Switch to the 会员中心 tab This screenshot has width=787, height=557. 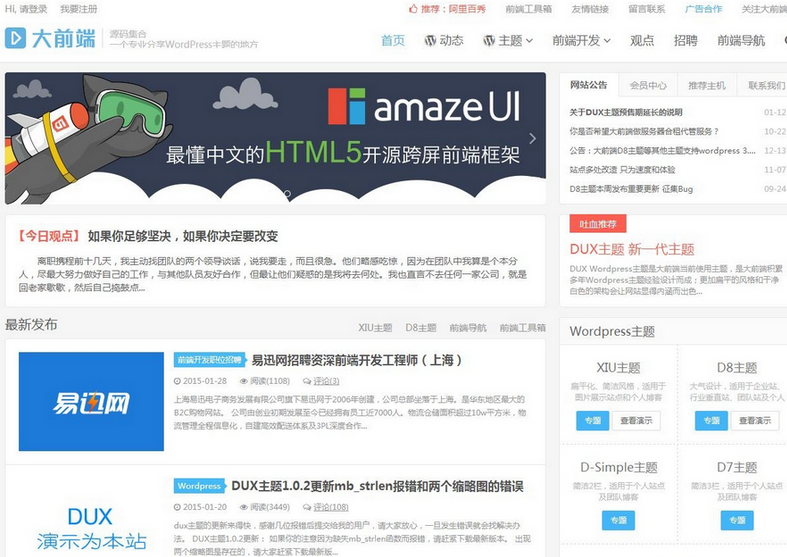click(x=648, y=85)
